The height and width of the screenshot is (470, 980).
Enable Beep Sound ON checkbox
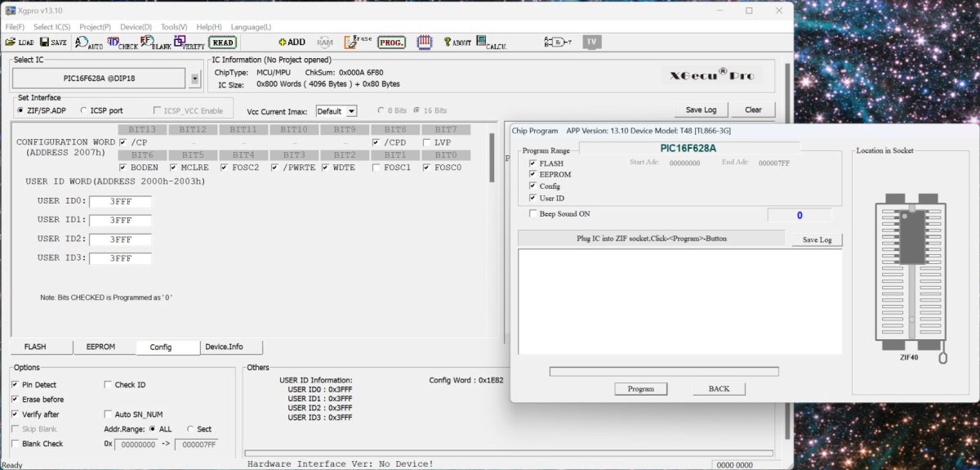pos(532,214)
